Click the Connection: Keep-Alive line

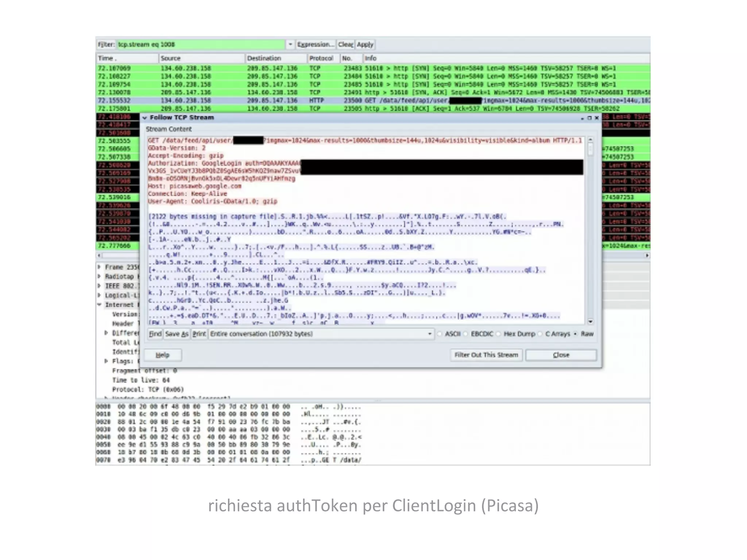[187, 194]
